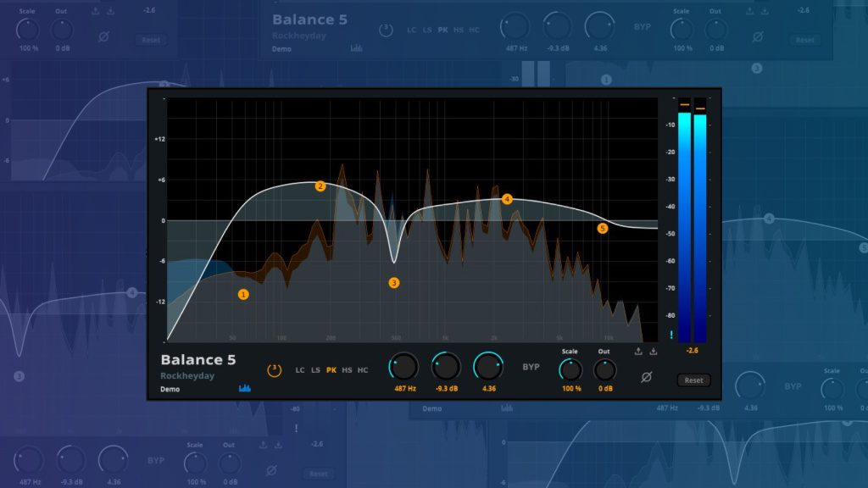The image size is (868, 488).
Task: Click the 4.36 value in main plugin
Action: (489, 388)
